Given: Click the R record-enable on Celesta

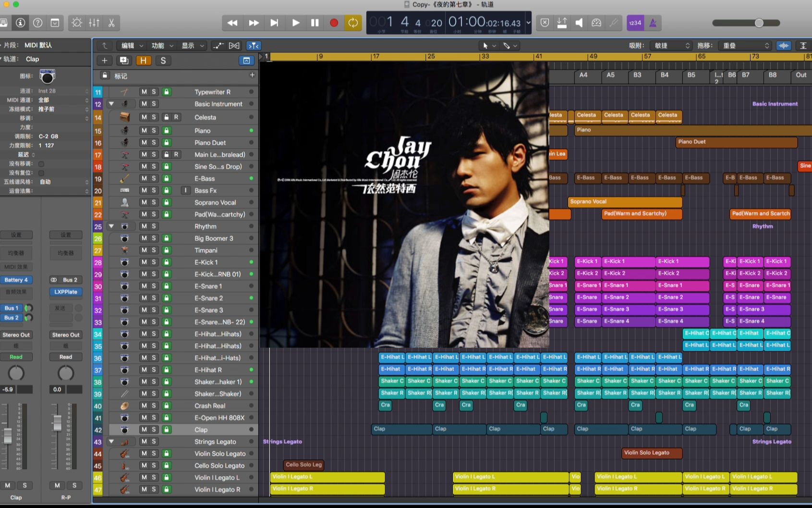Looking at the screenshot, I should point(176,117).
